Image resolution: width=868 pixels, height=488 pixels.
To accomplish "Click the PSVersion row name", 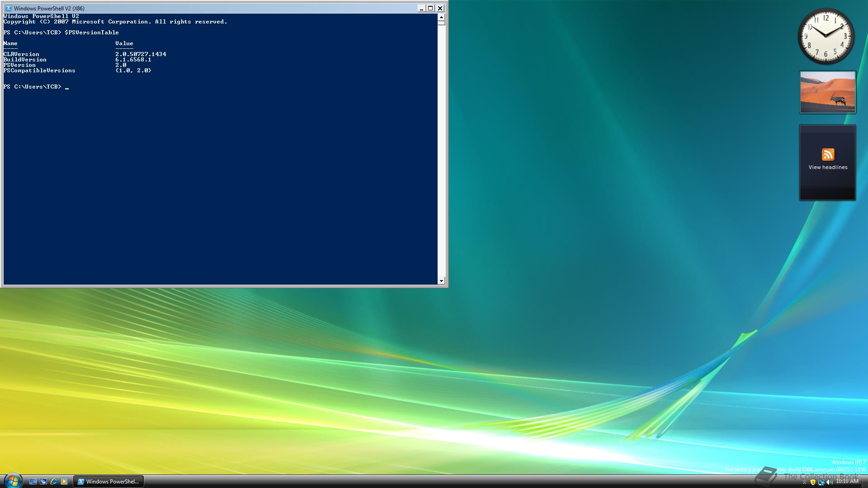I will (x=19, y=65).
